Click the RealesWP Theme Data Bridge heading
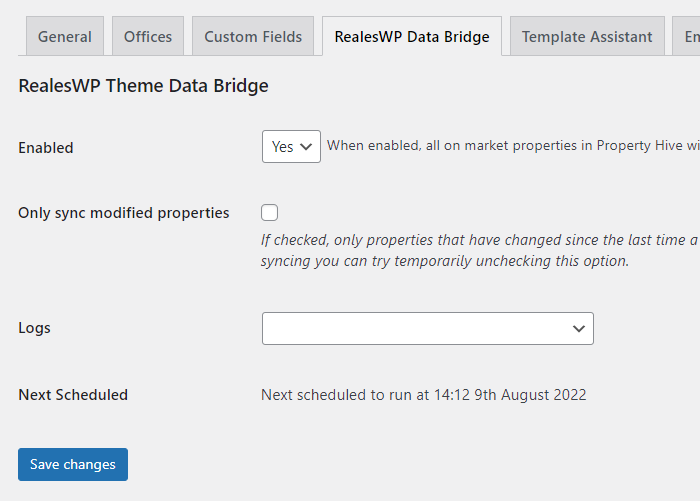The width and height of the screenshot is (700, 501). pos(143,86)
